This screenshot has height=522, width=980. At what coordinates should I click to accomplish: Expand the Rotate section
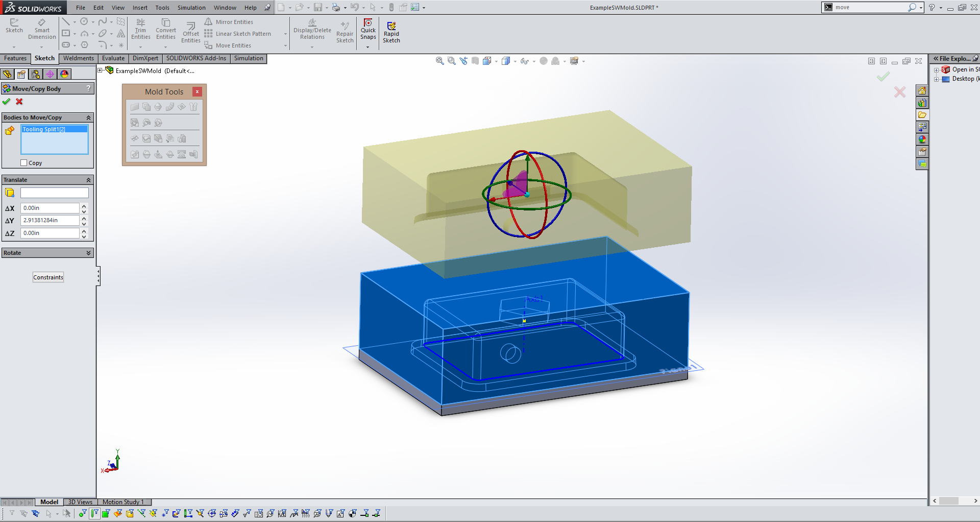pyautogui.click(x=89, y=253)
